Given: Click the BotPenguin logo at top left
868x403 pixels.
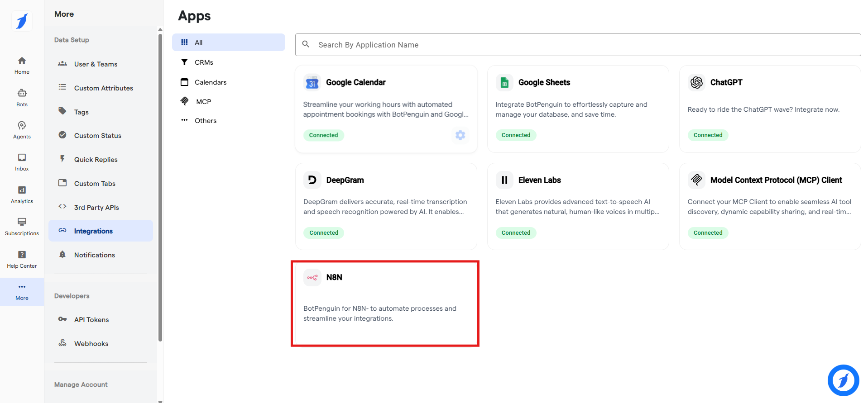Looking at the screenshot, I should coord(22,21).
